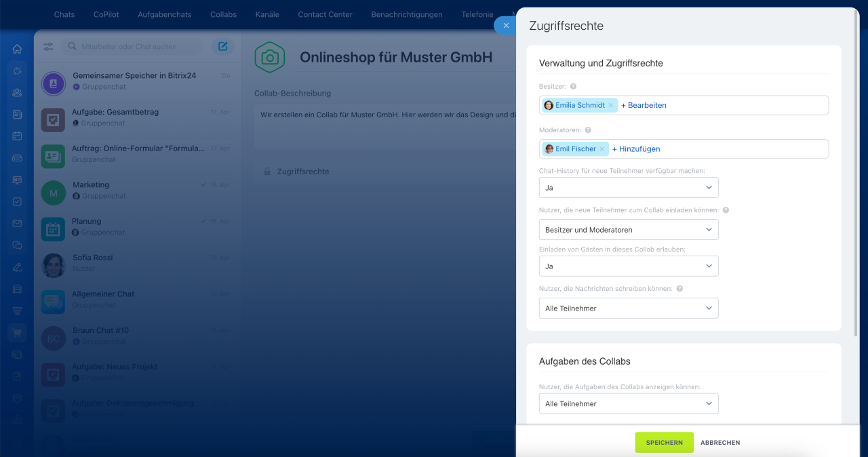Switch to Chats tab
Image resolution: width=868 pixels, height=457 pixels.
[x=64, y=14]
